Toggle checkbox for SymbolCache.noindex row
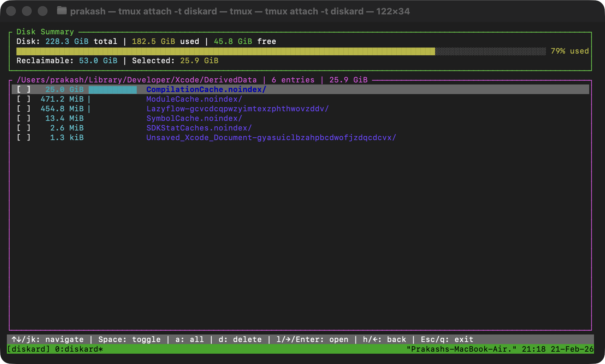This screenshot has height=364, width=605. click(24, 118)
